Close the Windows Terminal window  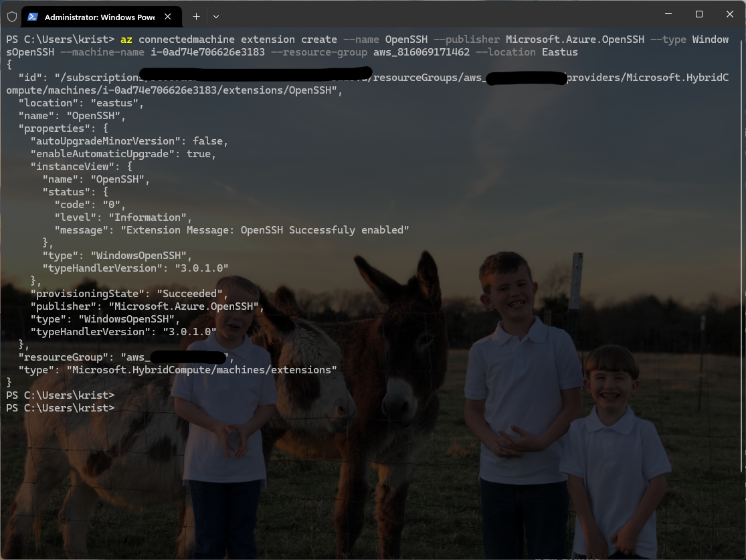point(729,15)
